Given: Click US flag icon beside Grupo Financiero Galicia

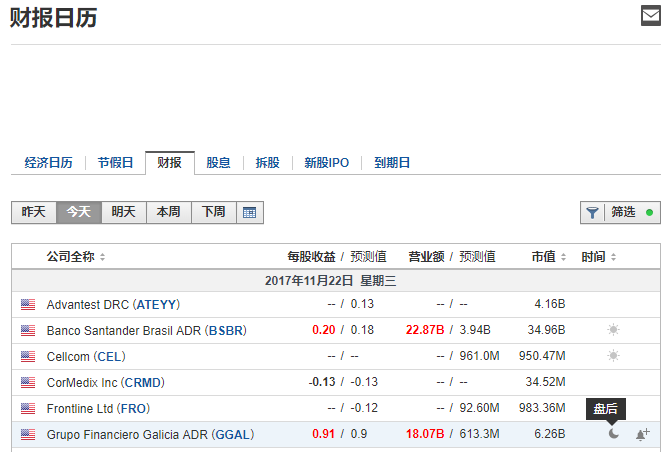Looking at the screenshot, I should pos(28,434).
